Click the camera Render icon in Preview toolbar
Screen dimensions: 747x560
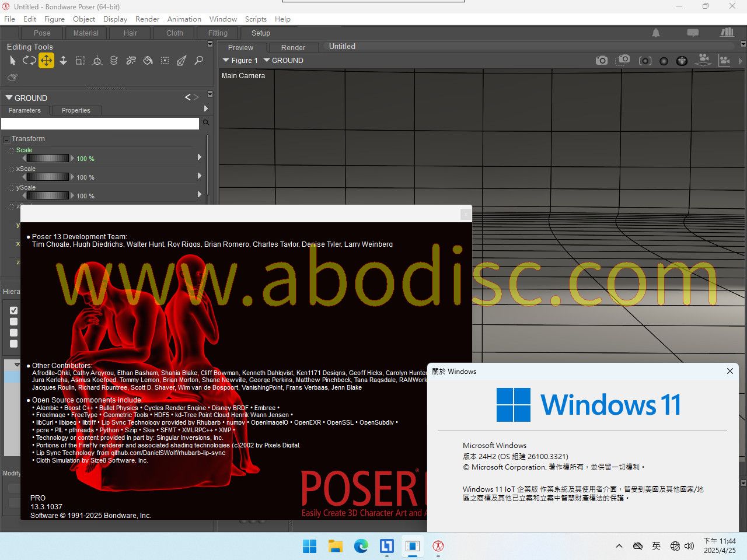(x=602, y=60)
